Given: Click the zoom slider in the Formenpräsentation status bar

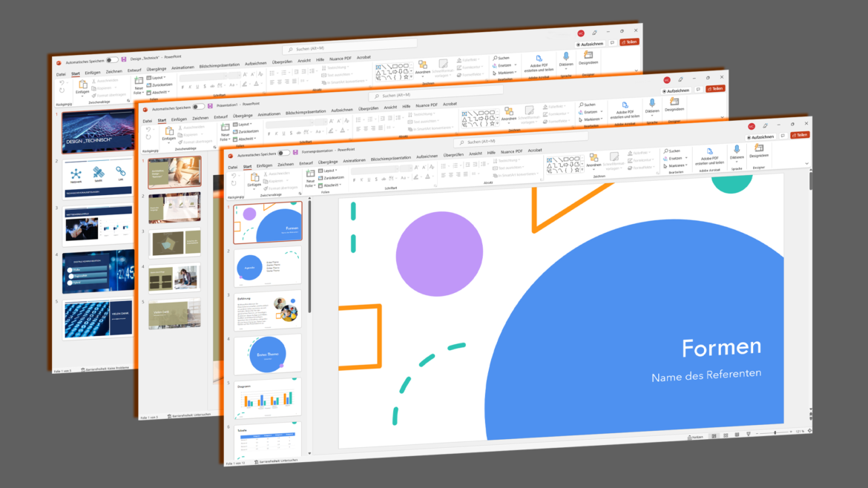Looking at the screenshot, I should (776, 432).
